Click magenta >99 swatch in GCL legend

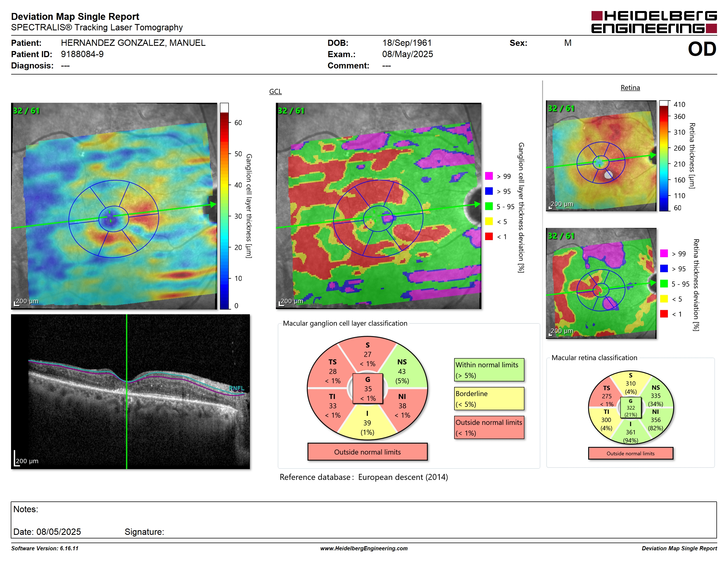click(x=489, y=176)
